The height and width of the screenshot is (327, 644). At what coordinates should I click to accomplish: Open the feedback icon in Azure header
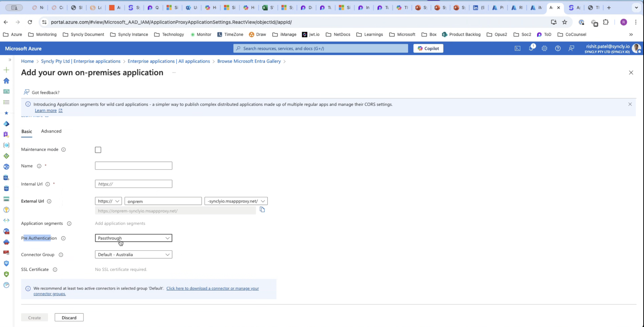pos(571,48)
